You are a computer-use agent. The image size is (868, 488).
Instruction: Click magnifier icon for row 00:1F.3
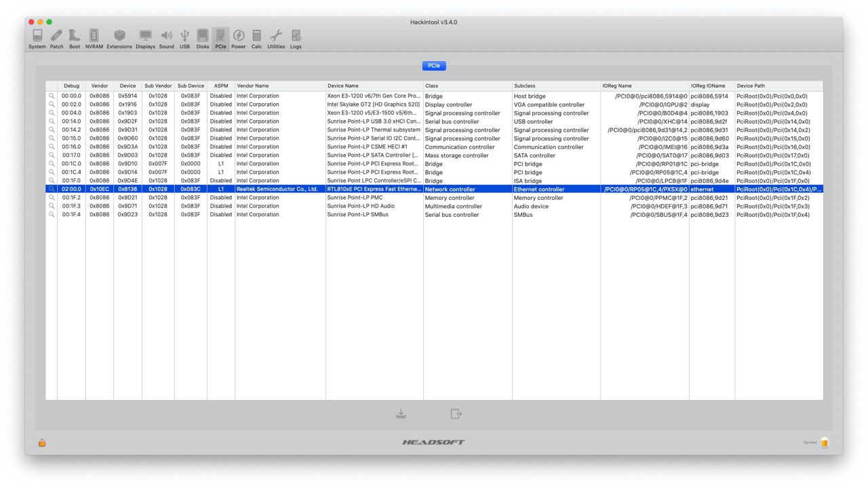(x=52, y=206)
